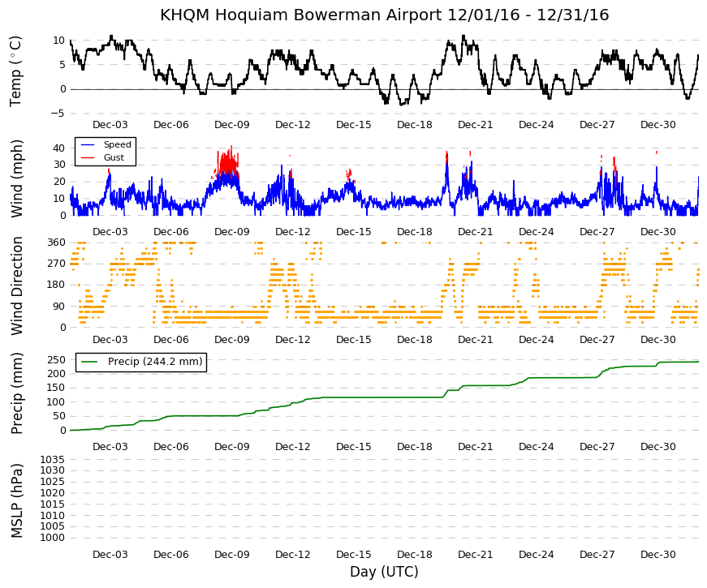The image size is (707, 588).
Task: Click the green Precip line sample in legend
Action: (x=88, y=362)
